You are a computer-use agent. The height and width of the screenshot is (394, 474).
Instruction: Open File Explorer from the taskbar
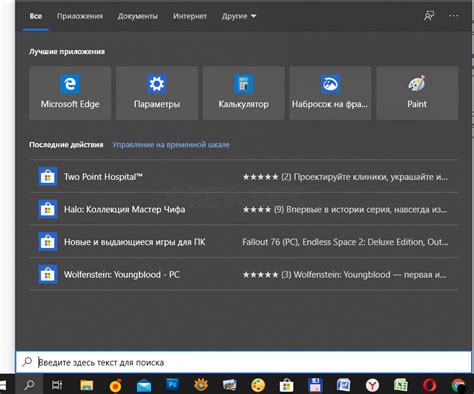click(86, 385)
